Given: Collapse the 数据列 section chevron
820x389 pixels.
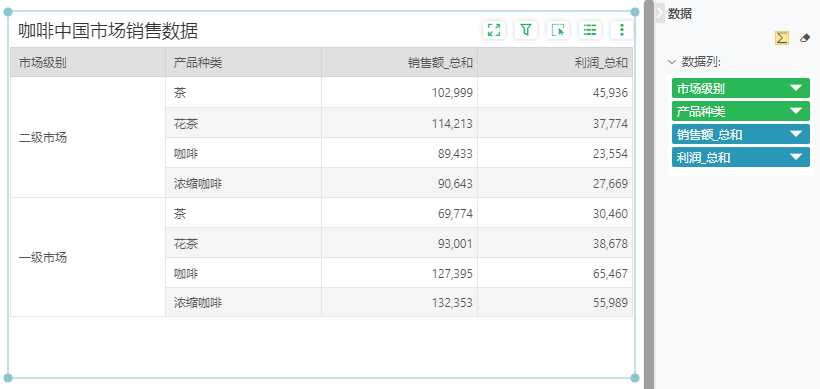Looking at the screenshot, I should coord(672,62).
